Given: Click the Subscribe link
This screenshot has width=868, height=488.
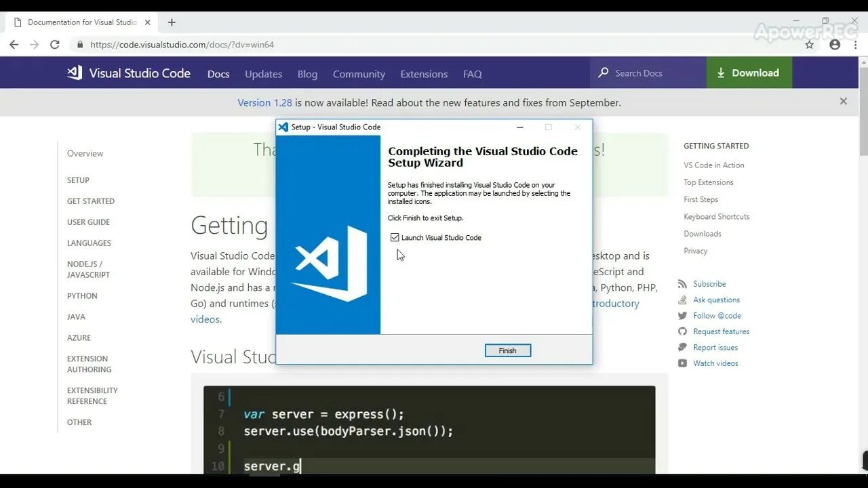Looking at the screenshot, I should coord(709,284).
